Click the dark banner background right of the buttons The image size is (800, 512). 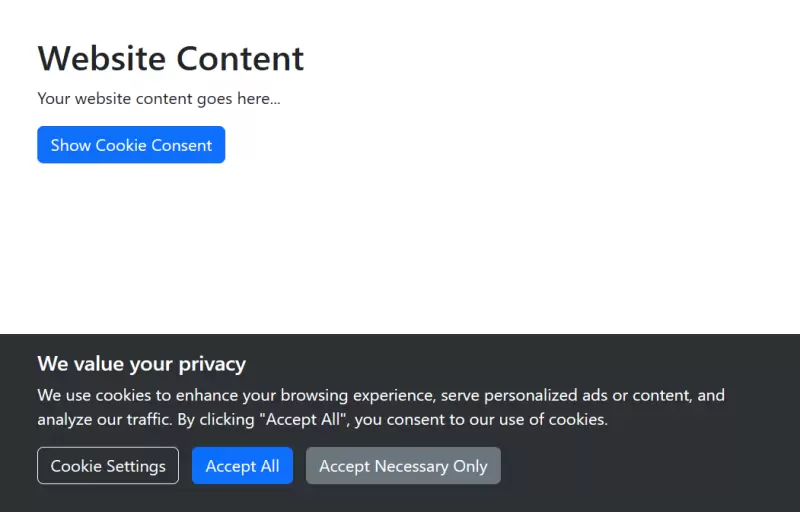(650, 466)
